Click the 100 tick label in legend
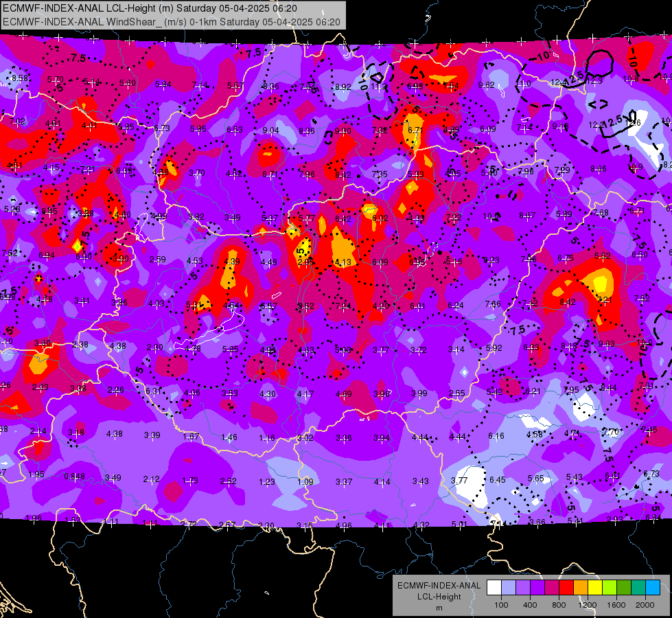The height and width of the screenshot is (618, 672). [502, 605]
